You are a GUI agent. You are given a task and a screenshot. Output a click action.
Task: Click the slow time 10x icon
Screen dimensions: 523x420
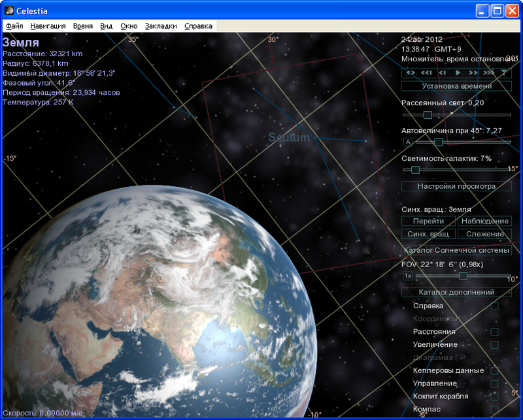point(426,73)
